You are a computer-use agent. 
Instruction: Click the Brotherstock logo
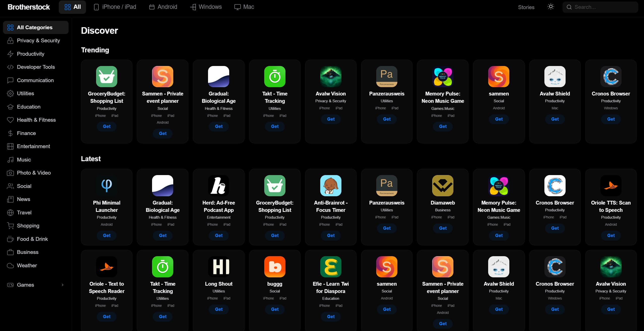click(29, 7)
